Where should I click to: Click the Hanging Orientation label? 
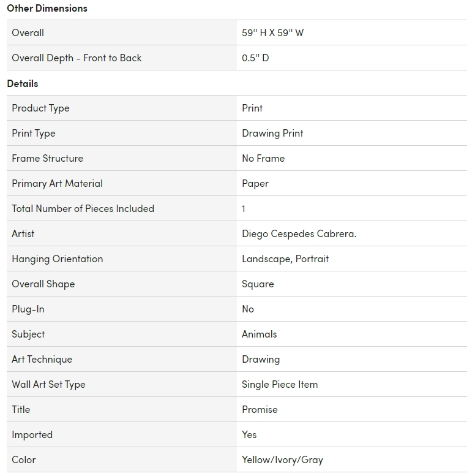coord(57,259)
